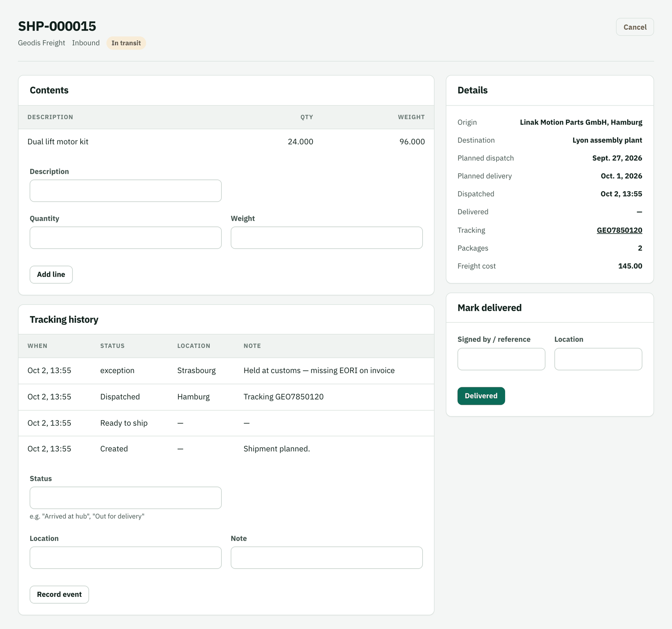Image resolution: width=672 pixels, height=629 pixels.
Task: Click the Record event button
Action: point(59,595)
